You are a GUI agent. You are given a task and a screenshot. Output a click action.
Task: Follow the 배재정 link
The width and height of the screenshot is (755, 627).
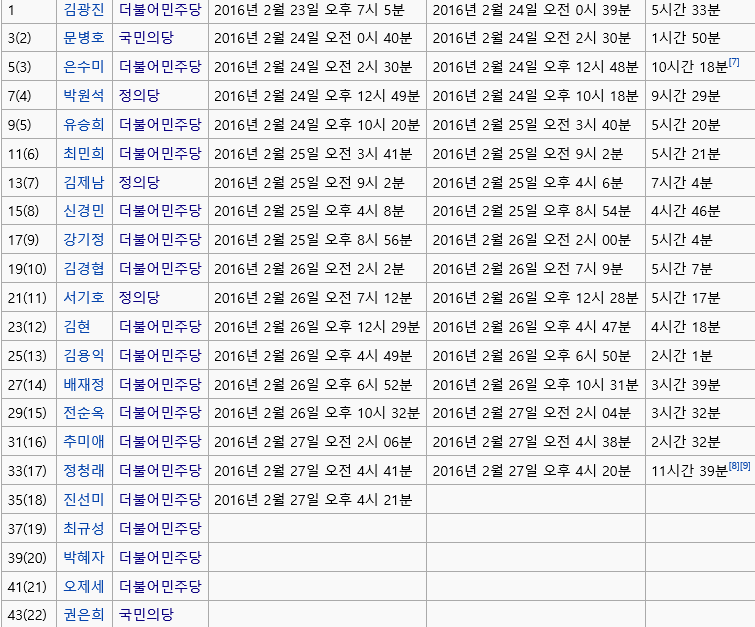point(84,384)
